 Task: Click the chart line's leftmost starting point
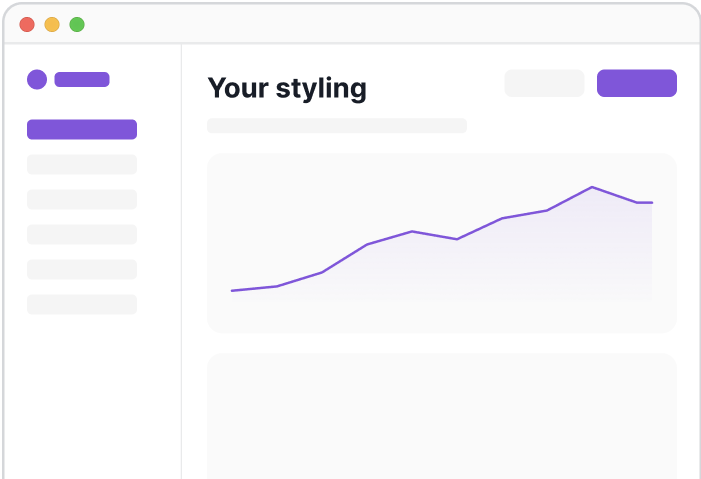(x=232, y=291)
